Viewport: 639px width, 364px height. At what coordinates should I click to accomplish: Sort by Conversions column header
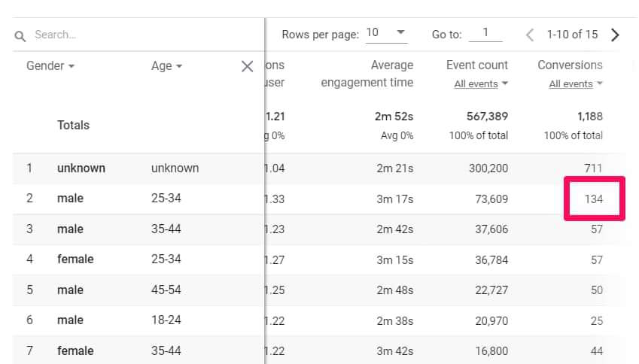point(570,65)
